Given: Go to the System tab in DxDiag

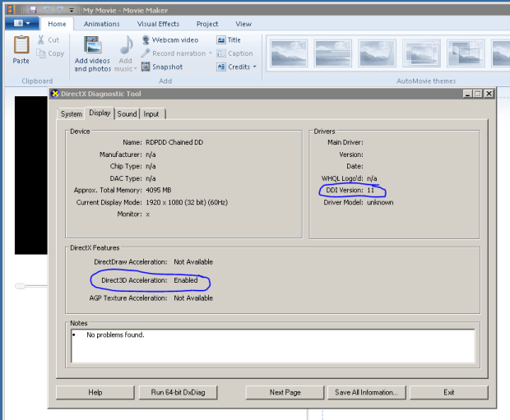Looking at the screenshot, I should point(72,113).
